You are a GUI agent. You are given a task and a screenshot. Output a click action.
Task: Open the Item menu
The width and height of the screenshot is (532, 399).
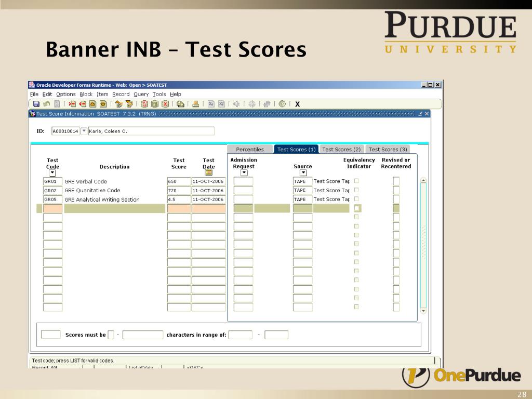(102, 95)
